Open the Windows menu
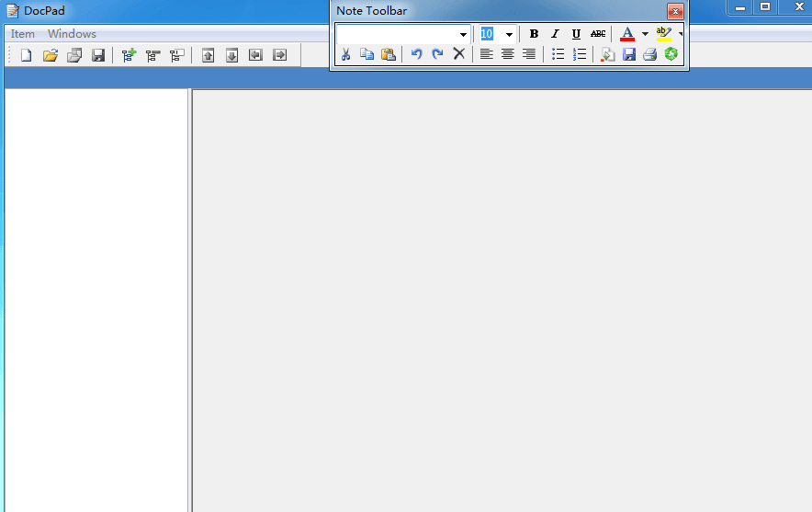The height and width of the screenshot is (512, 812). click(x=72, y=34)
